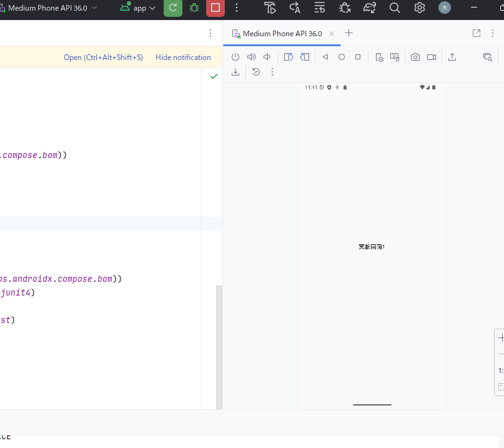Viewport: 504px width, 448px height.
Task: Open the device UI settings shortcut icon
Action: tap(379, 57)
